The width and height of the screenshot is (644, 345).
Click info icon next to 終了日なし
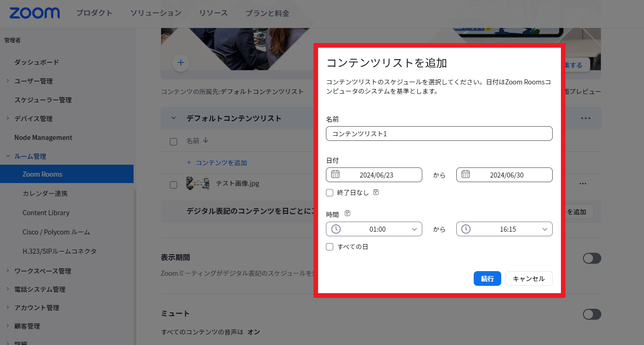[376, 192]
